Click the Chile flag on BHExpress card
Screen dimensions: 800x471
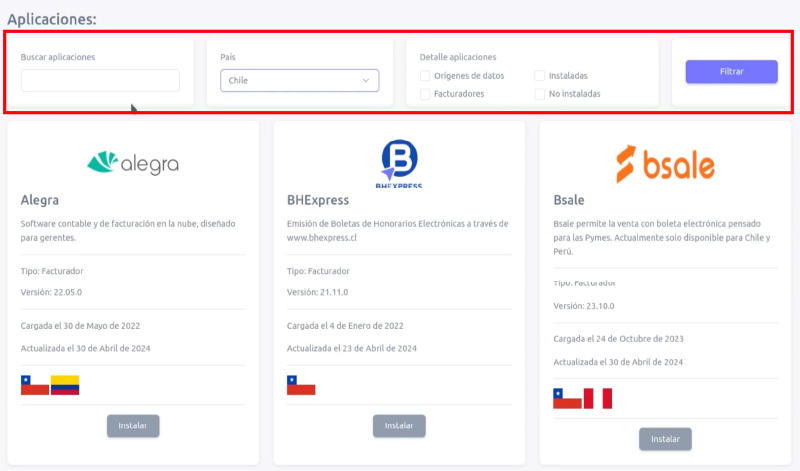click(301, 385)
